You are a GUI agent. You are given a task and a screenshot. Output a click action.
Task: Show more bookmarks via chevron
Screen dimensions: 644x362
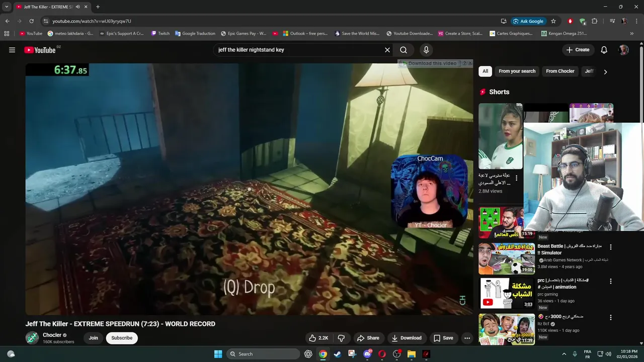click(x=632, y=34)
